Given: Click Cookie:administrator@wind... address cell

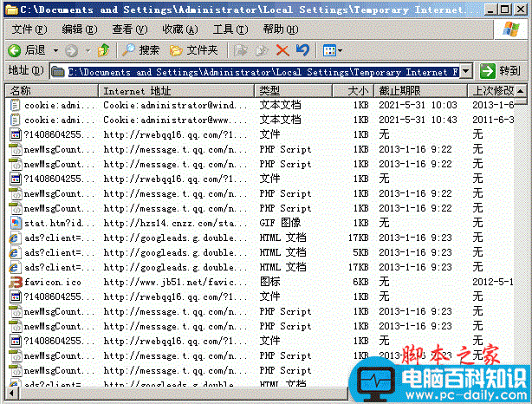Looking at the screenshot, I should tap(175, 105).
